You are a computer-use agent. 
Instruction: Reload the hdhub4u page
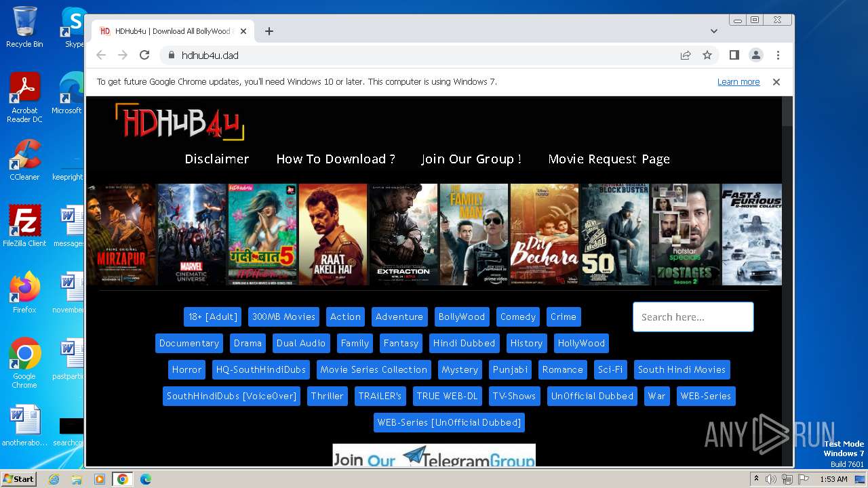144,55
